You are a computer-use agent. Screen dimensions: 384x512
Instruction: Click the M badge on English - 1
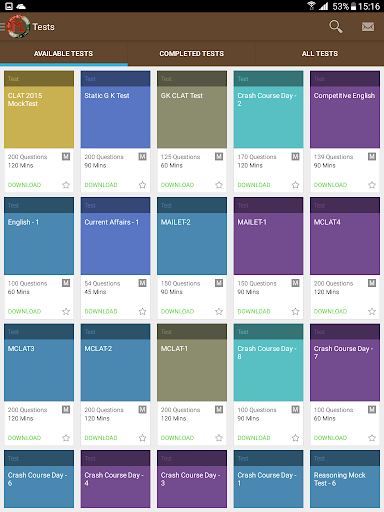[66, 283]
